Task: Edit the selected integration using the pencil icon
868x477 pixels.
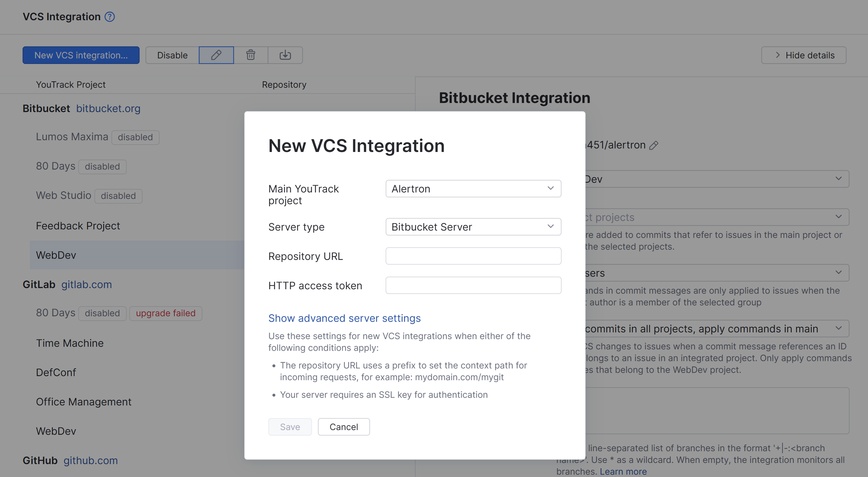Action: click(216, 55)
